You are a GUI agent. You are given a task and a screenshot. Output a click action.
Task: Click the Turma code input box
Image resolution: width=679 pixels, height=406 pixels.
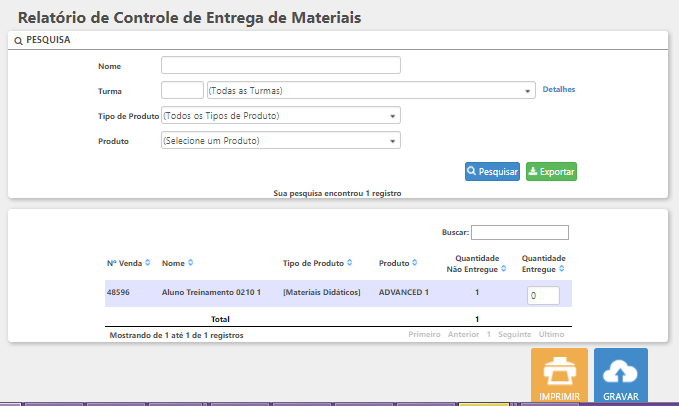tap(182, 90)
